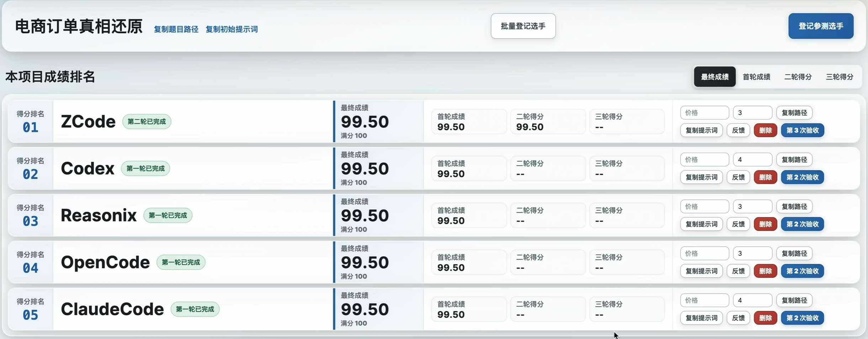This screenshot has width=868, height=339.
Task: Show the 三轮得分 ranking tab
Action: [x=840, y=77]
